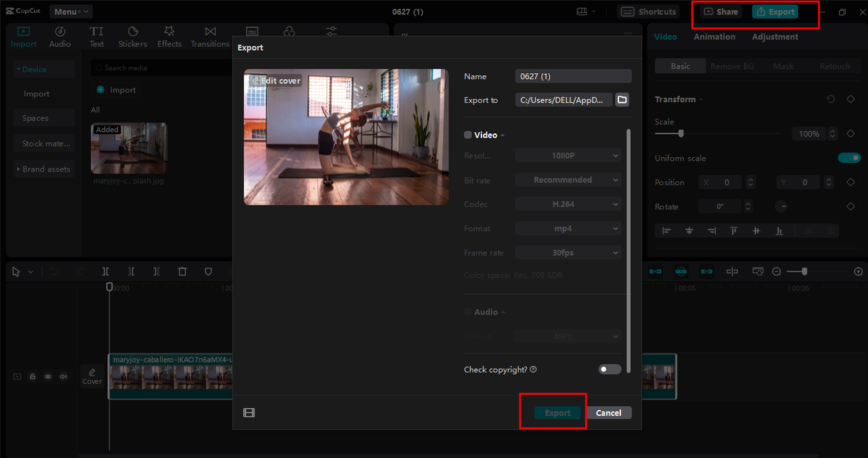Screen dimensions: 868x458
Task: Enable the Check copyright switch
Action: 610,369
